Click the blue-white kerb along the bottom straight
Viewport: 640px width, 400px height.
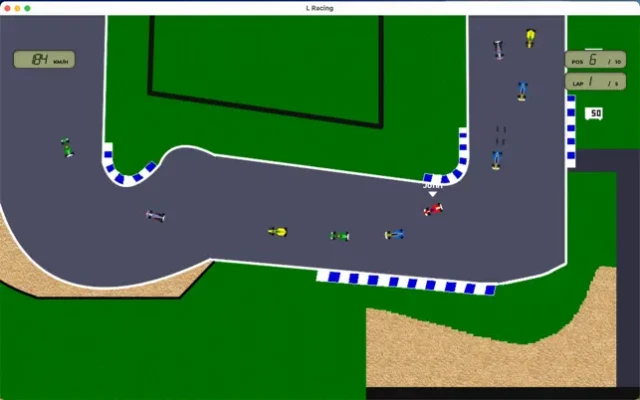(x=405, y=281)
